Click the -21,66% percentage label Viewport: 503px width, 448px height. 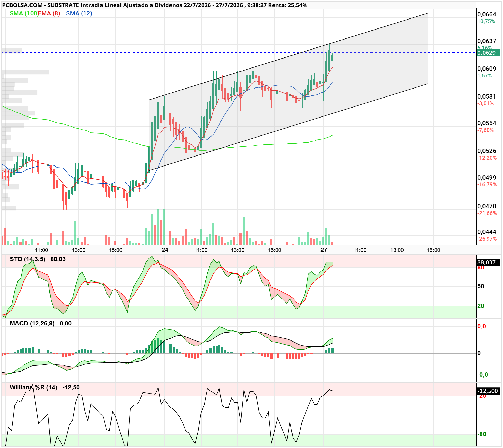487,213
